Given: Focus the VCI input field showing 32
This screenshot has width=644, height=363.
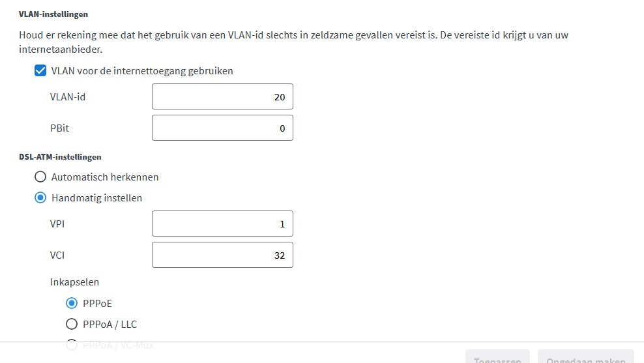Looking at the screenshot, I should pyautogui.click(x=223, y=255).
